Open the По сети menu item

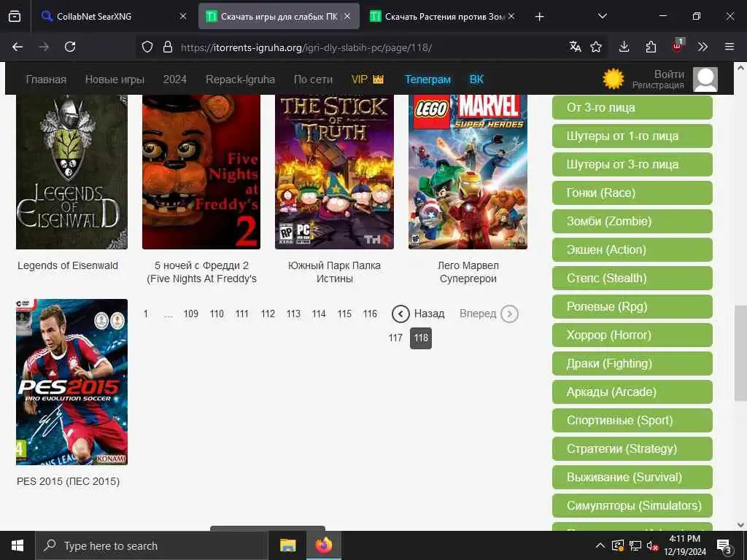(x=313, y=79)
